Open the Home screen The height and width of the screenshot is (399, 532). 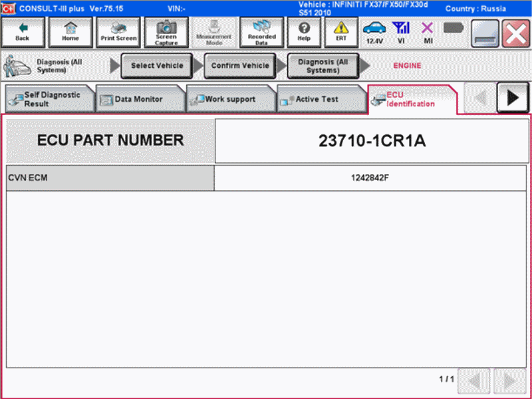[x=70, y=33]
